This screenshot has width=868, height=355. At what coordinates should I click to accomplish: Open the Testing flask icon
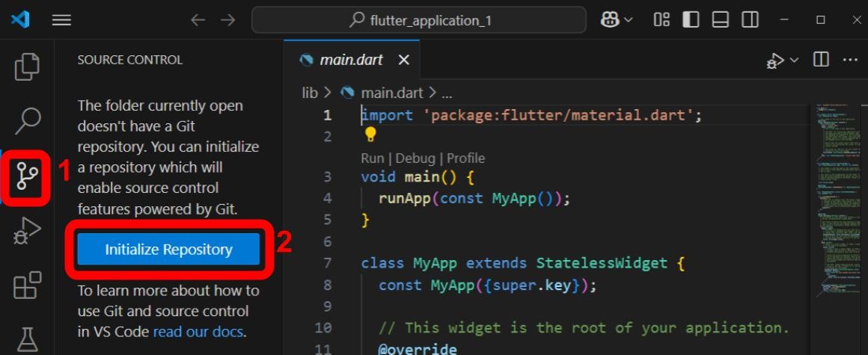pyautogui.click(x=27, y=339)
